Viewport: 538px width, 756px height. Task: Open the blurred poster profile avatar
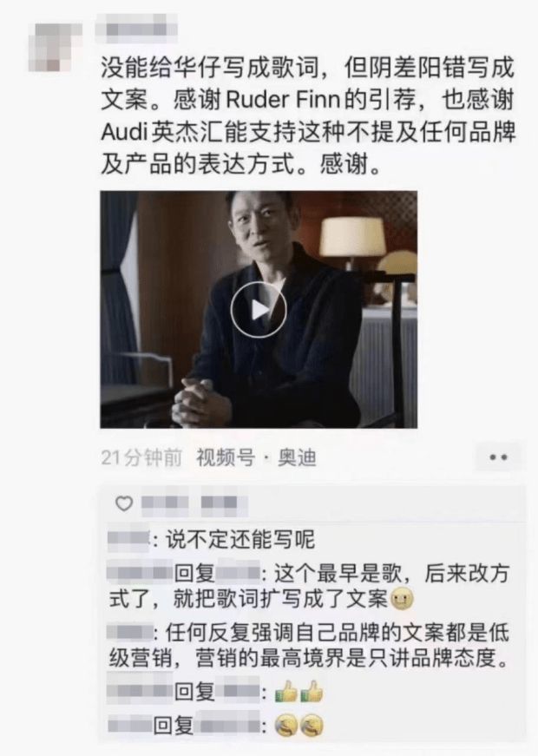pos(55,45)
